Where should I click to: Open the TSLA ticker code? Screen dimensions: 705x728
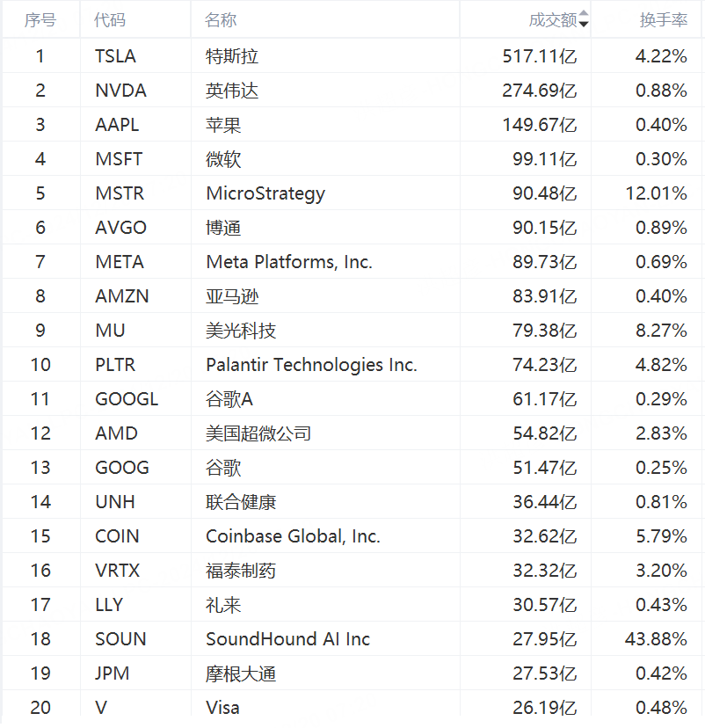click(115, 56)
